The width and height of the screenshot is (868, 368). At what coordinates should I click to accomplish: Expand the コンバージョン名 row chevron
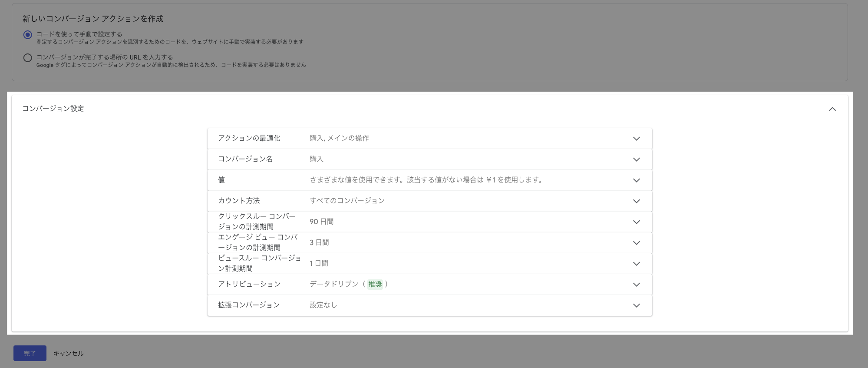pos(636,159)
